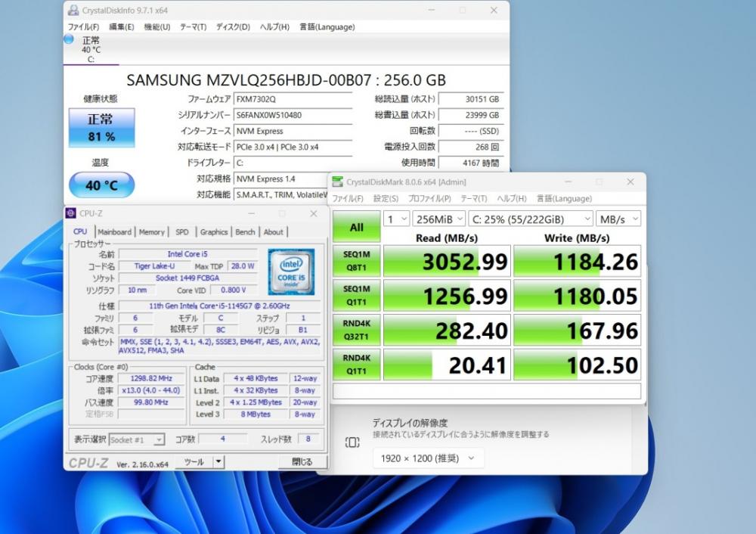Switch to Graphics tab in CPU-Z

pos(214,232)
